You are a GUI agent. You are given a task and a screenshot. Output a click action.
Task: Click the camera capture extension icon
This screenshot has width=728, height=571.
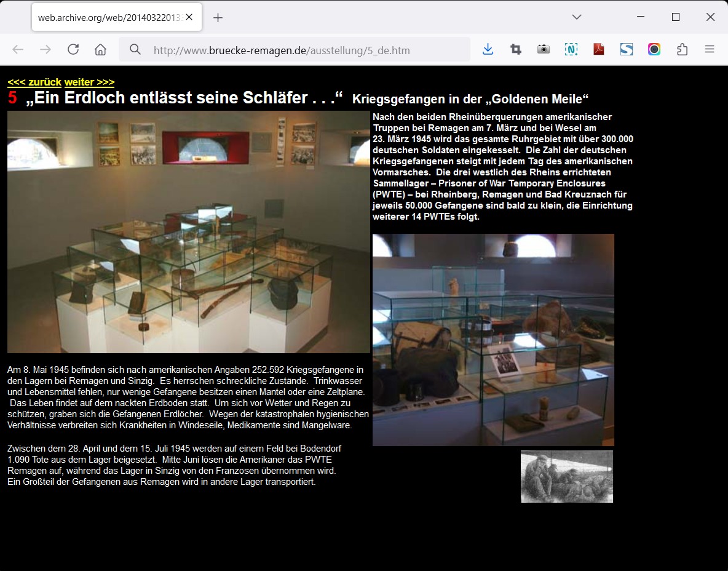pyautogui.click(x=544, y=50)
